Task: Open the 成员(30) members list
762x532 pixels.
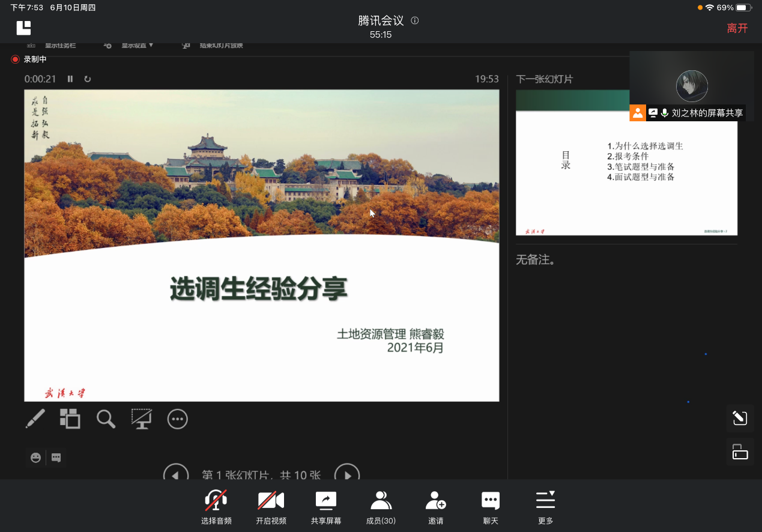Action: (x=381, y=507)
